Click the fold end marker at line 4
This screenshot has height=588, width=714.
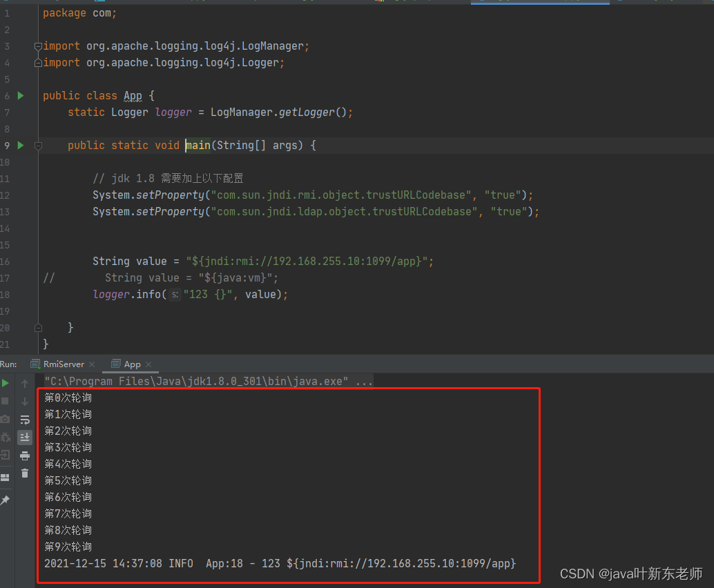[x=38, y=63]
